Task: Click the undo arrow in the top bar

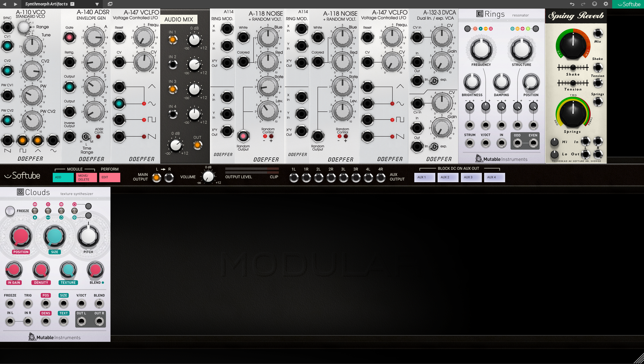Action: point(572,4)
